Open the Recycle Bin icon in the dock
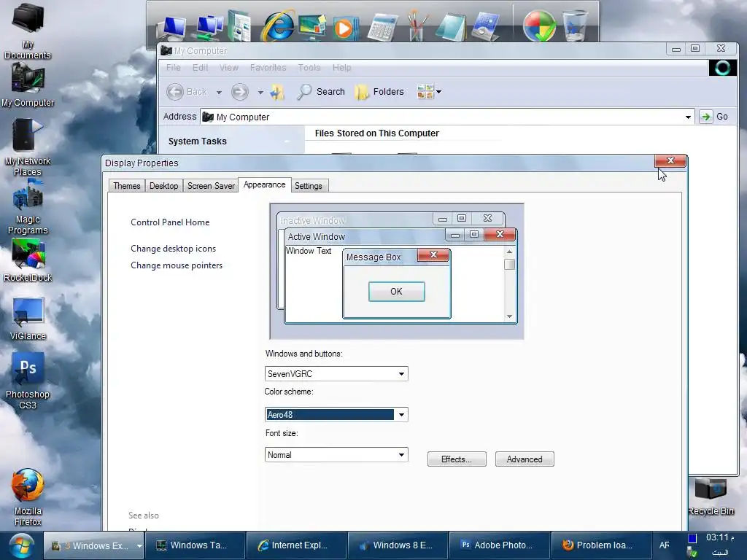The image size is (747, 560). tap(575, 26)
